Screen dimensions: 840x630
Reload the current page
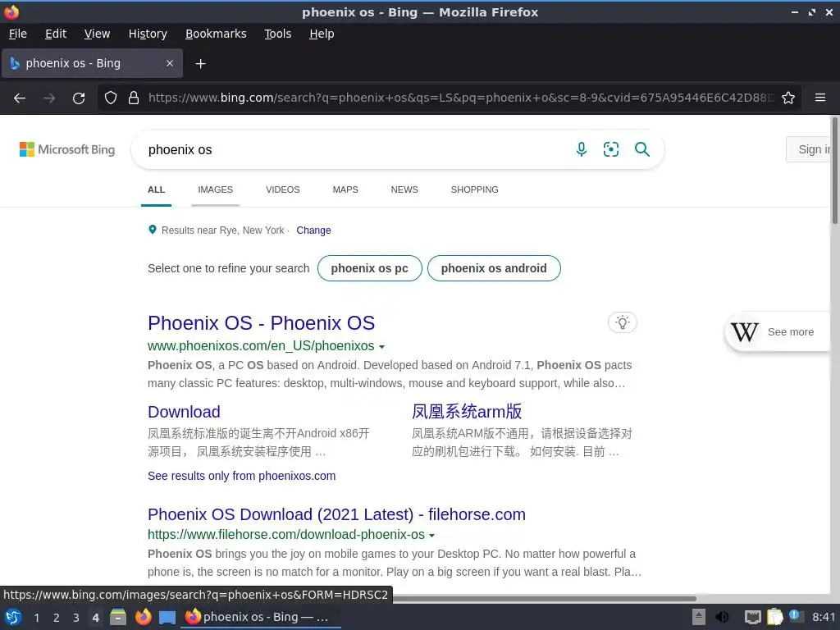click(79, 98)
